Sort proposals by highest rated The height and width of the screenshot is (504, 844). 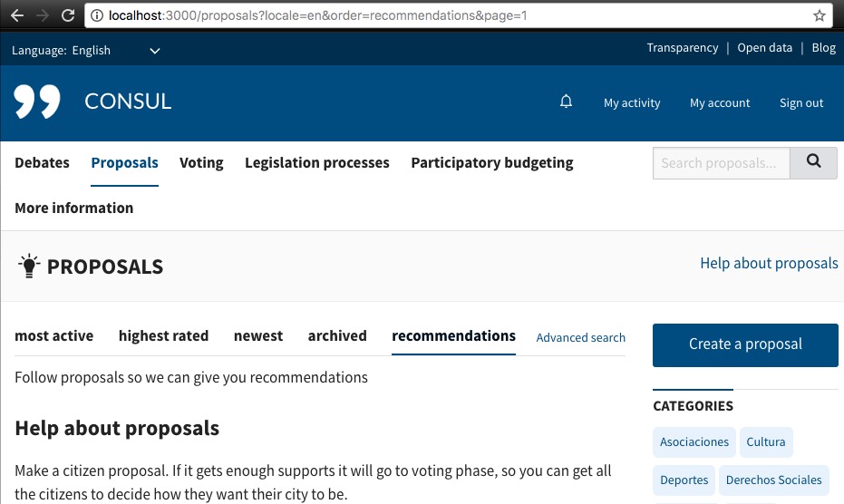click(163, 336)
